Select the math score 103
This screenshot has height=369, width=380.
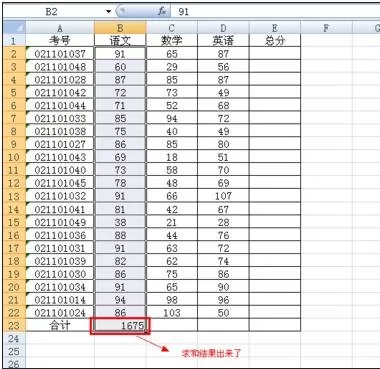point(172,313)
